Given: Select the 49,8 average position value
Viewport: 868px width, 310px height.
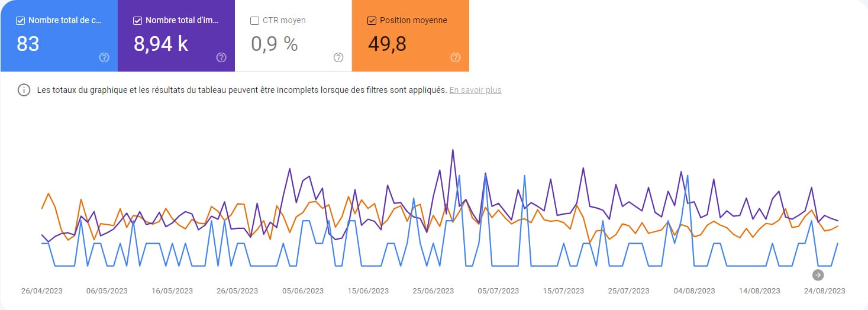Looking at the screenshot, I should pos(387,44).
